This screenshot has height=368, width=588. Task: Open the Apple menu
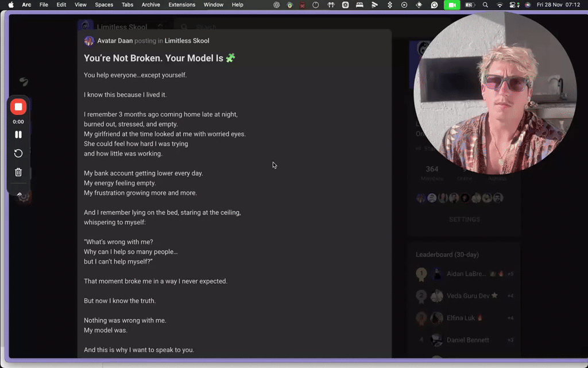[x=11, y=5]
